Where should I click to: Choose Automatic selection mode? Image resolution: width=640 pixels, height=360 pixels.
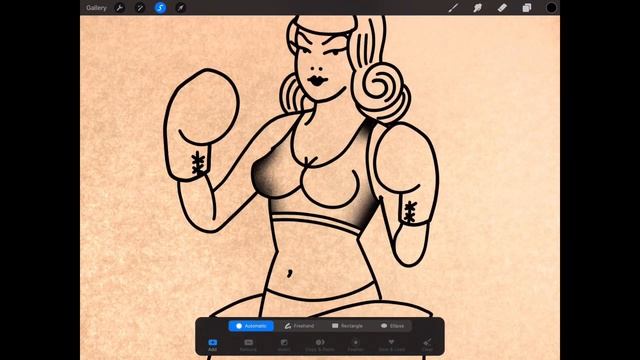pos(251,326)
